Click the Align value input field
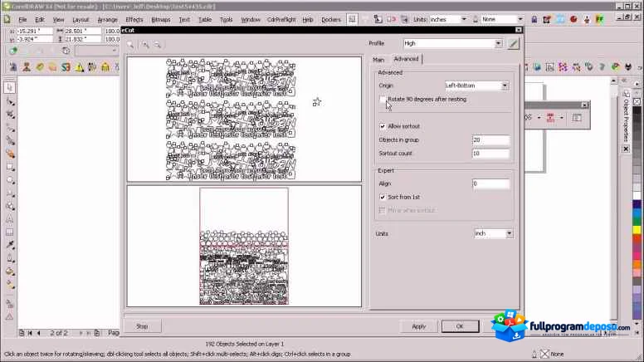Image resolution: width=644 pixels, height=362 pixels. (x=490, y=183)
